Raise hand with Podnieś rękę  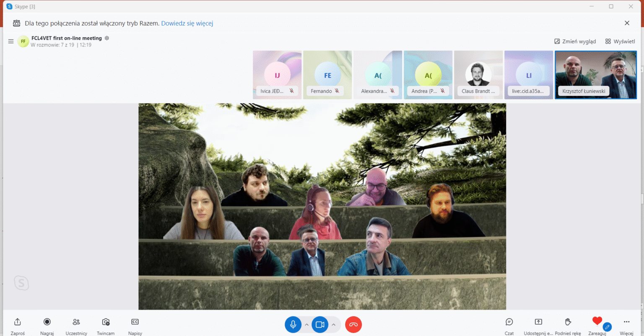(x=568, y=322)
